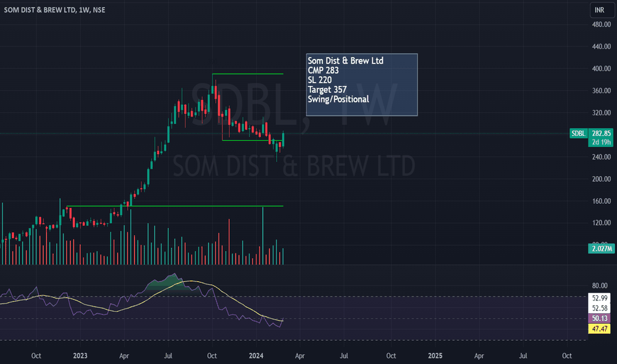617x364 pixels.
Task: Click the 320.00 price axis label
Action: tap(601, 113)
